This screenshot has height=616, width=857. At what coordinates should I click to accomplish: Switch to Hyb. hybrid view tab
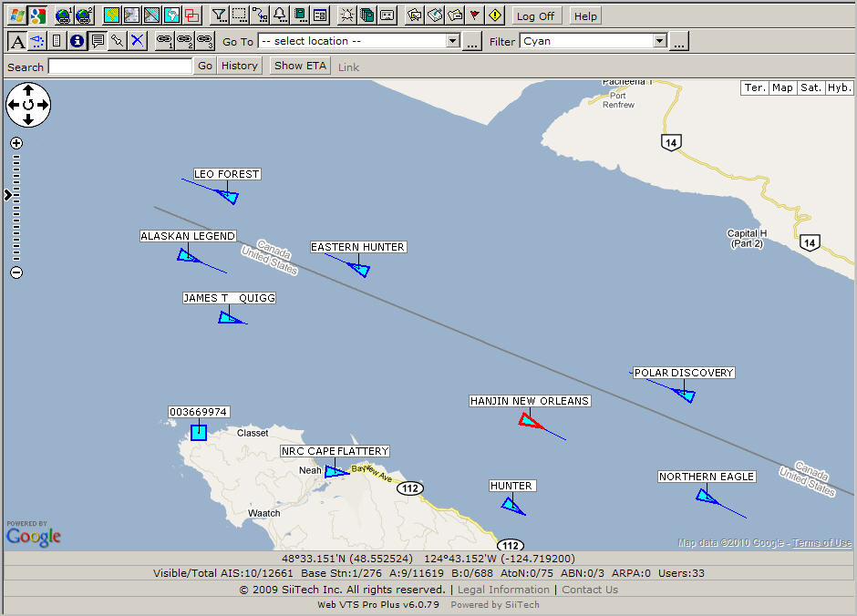click(839, 87)
